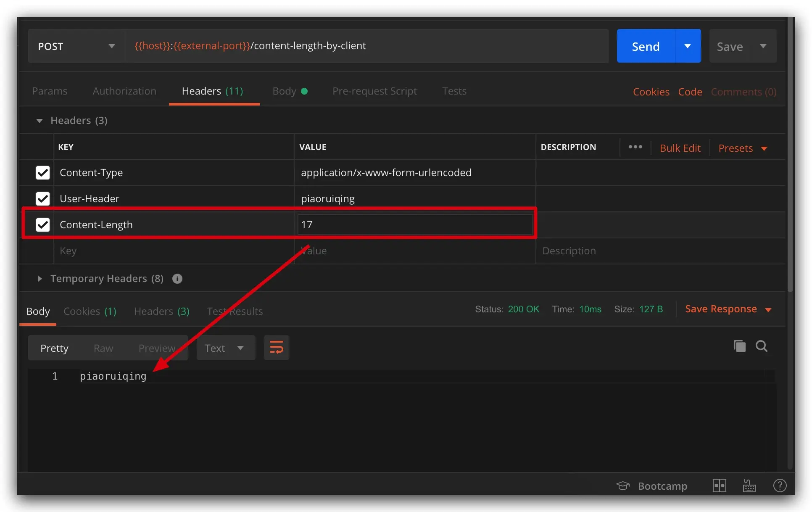Viewport: 812px width, 512px height.
Task: Click the empty Description placeholder field
Action: [x=661, y=251]
